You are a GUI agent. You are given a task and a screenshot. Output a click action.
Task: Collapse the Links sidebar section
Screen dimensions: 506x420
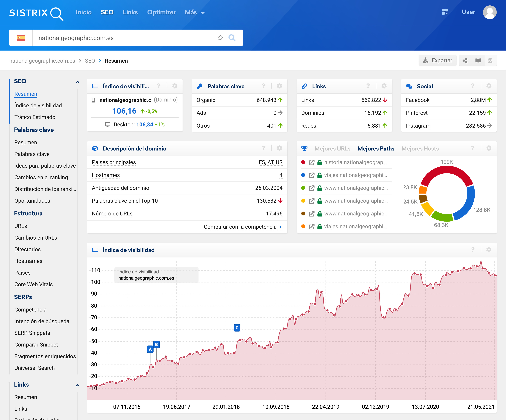(78, 385)
